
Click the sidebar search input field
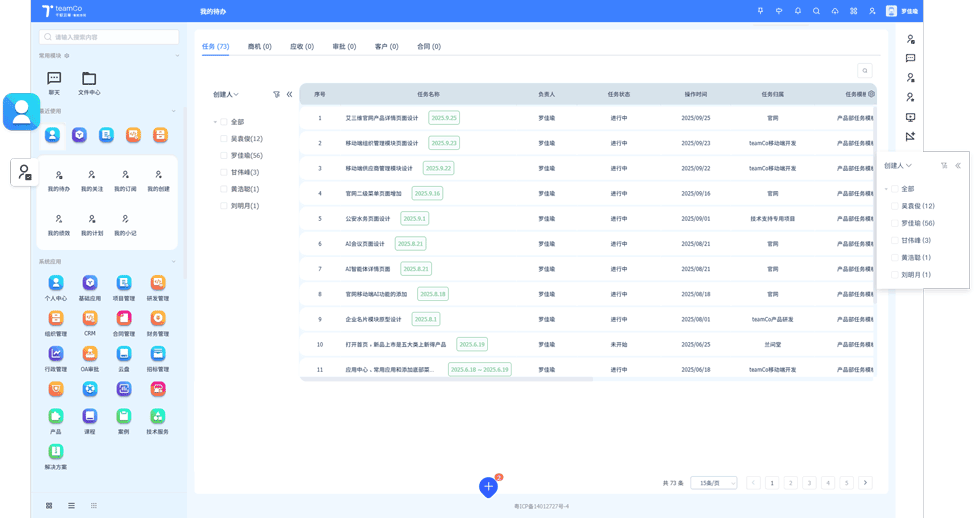[110, 37]
